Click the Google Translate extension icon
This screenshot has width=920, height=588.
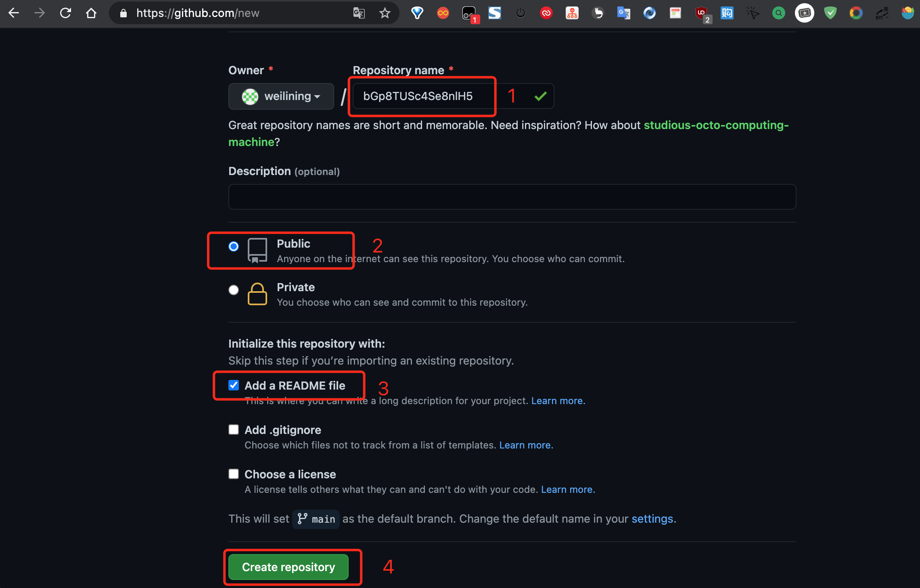coord(623,13)
